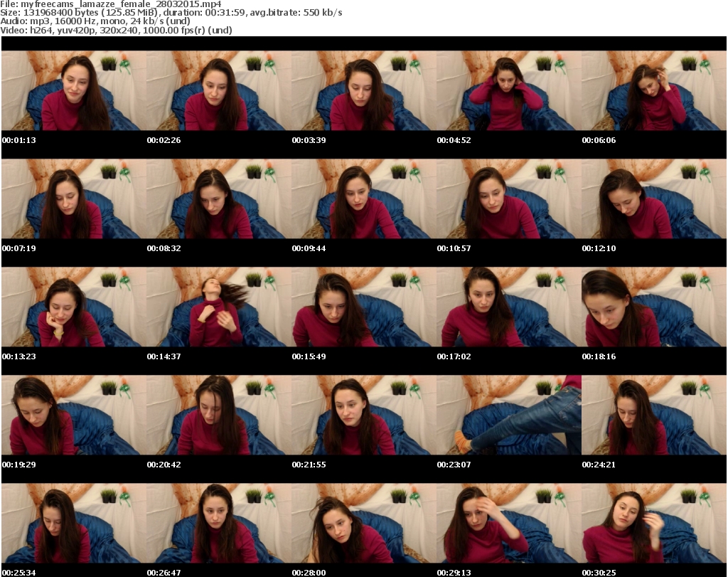Open the thumbnail marked 00:15:49
Image resolution: width=728 pixels, height=577 pixels.
363,307
